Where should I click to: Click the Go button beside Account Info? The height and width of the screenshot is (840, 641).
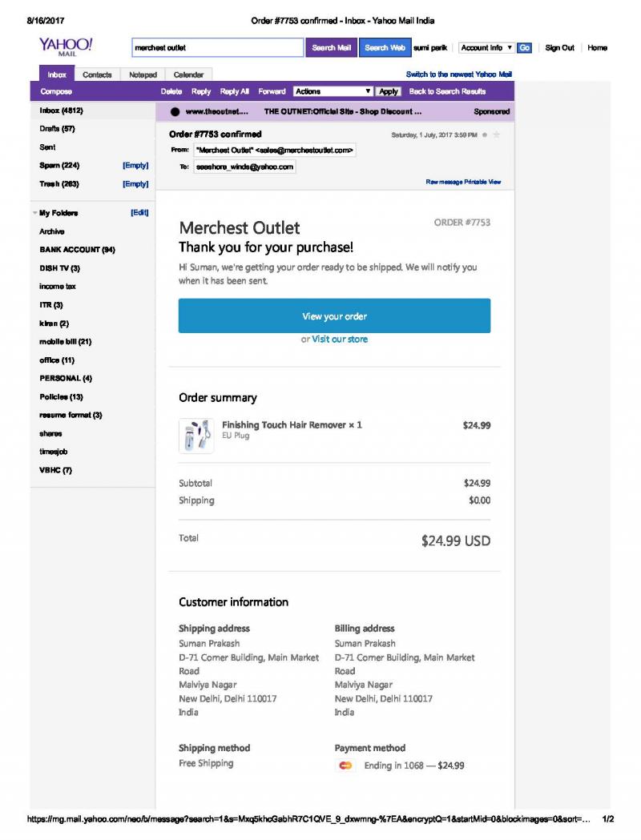[524, 48]
